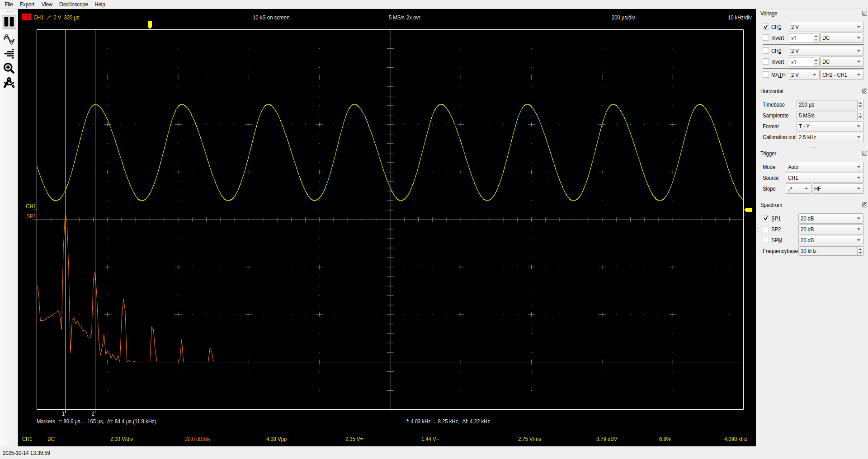Click the yellow trigger position marker at top
868x459 pixels.
point(150,25)
